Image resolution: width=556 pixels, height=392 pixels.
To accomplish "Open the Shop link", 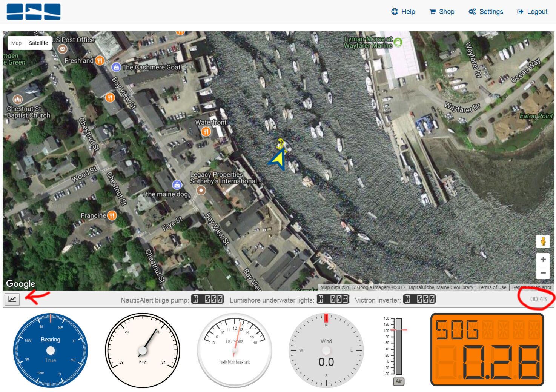I will [442, 12].
